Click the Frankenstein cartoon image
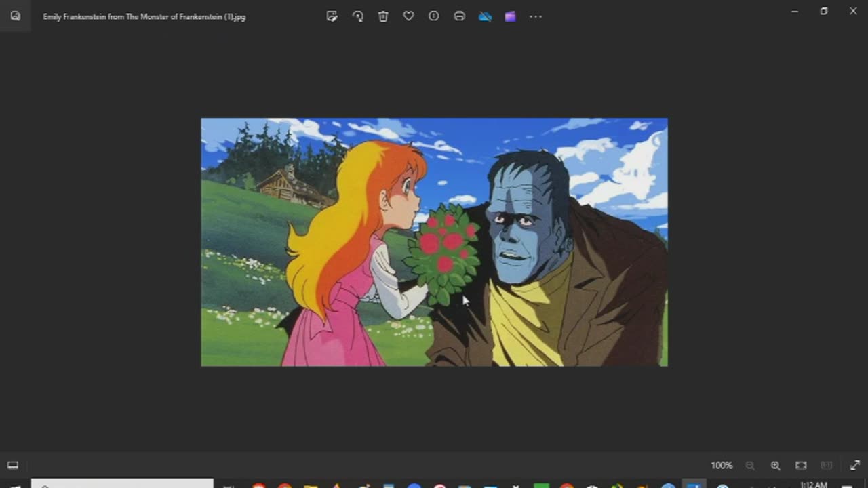Image resolution: width=868 pixels, height=488 pixels. tap(434, 242)
